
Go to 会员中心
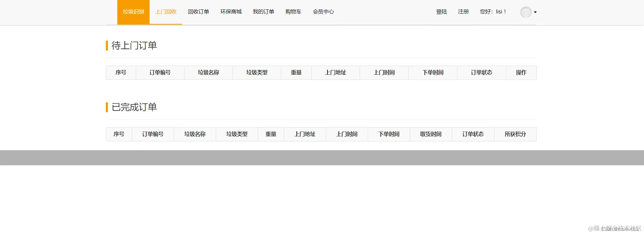[323, 12]
